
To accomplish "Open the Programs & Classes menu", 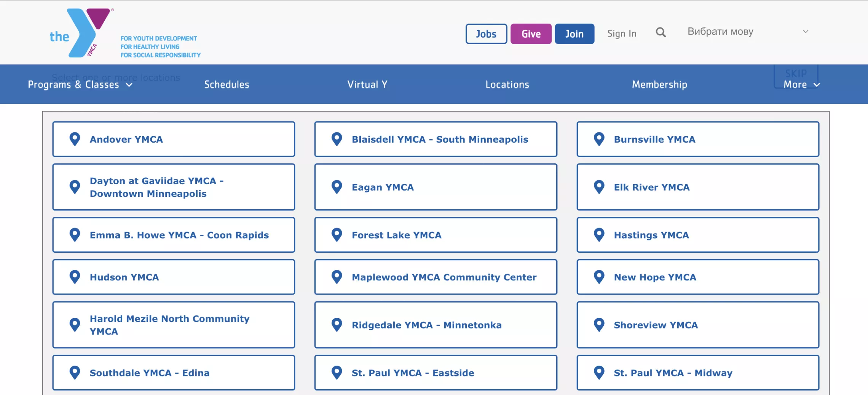I will [x=80, y=84].
